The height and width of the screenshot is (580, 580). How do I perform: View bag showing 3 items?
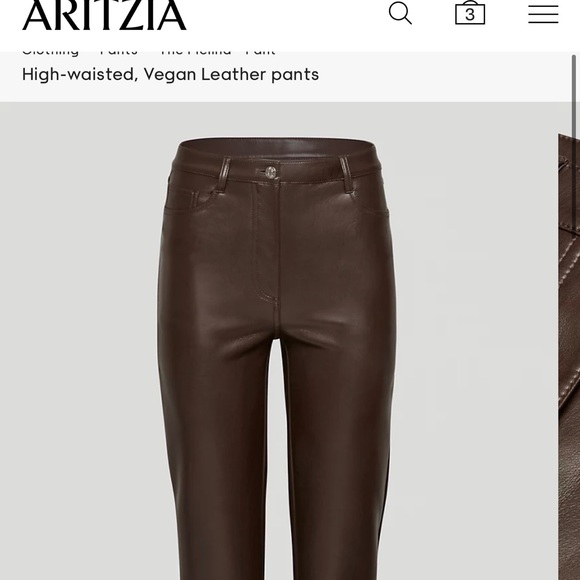point(470,13)
